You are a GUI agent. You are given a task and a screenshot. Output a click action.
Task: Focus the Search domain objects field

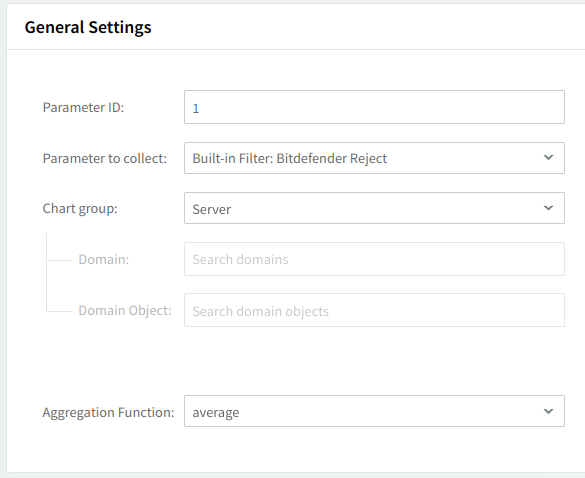click(x=374, y=310)
